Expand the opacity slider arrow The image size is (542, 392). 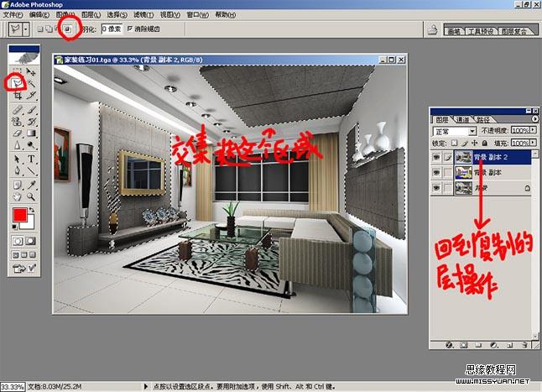[x=530, y=132]
